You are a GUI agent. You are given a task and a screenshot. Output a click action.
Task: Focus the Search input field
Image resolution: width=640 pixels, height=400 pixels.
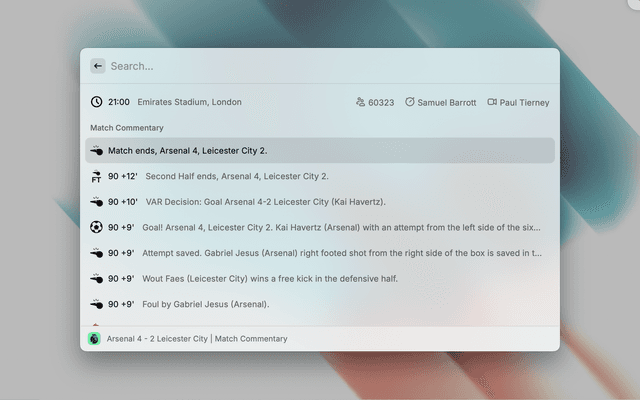coord(320,66)
